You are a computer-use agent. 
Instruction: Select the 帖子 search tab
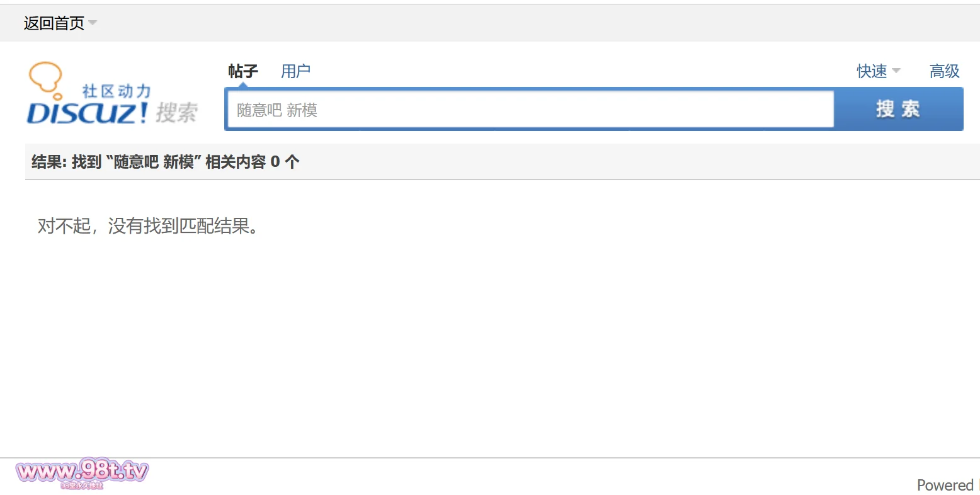click(x=243, y=71)
